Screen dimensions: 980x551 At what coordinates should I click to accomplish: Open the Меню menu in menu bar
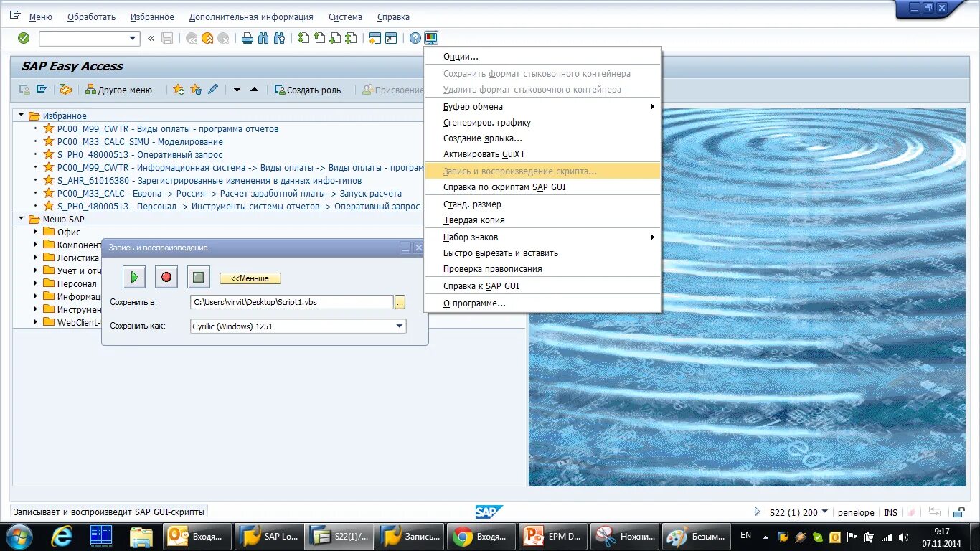tap(41, 17)
